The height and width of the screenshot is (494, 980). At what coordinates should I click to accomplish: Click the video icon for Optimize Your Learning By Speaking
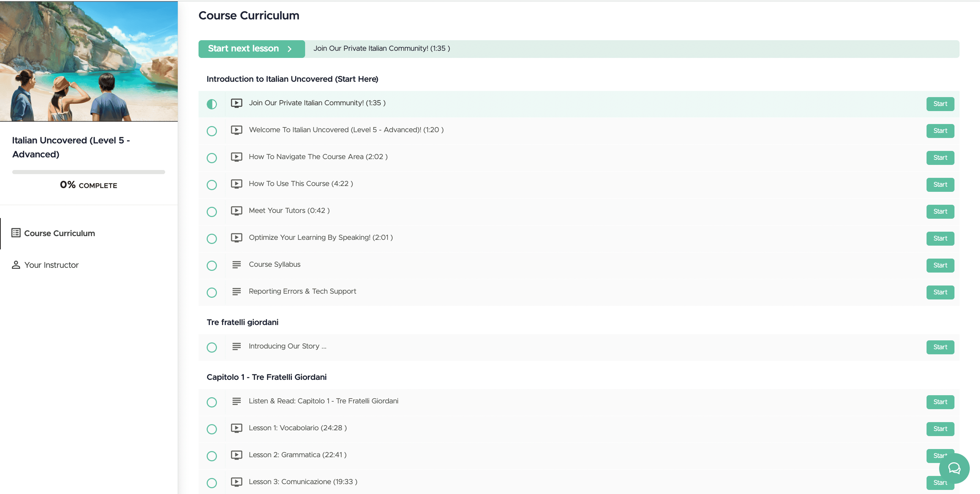click(236, 238)
